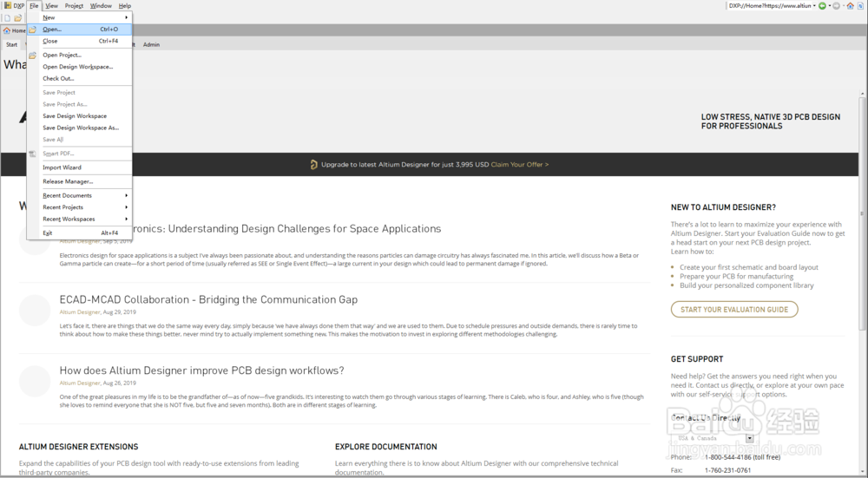This screenshot has height=478, width=868.
Task: Select Save Design Workspace menu entry
Action: [79, 115]
